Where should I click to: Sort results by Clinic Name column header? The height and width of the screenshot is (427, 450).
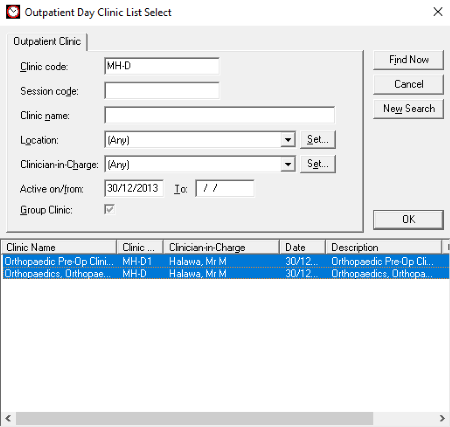pyautogui.click(x=59, y=247)
